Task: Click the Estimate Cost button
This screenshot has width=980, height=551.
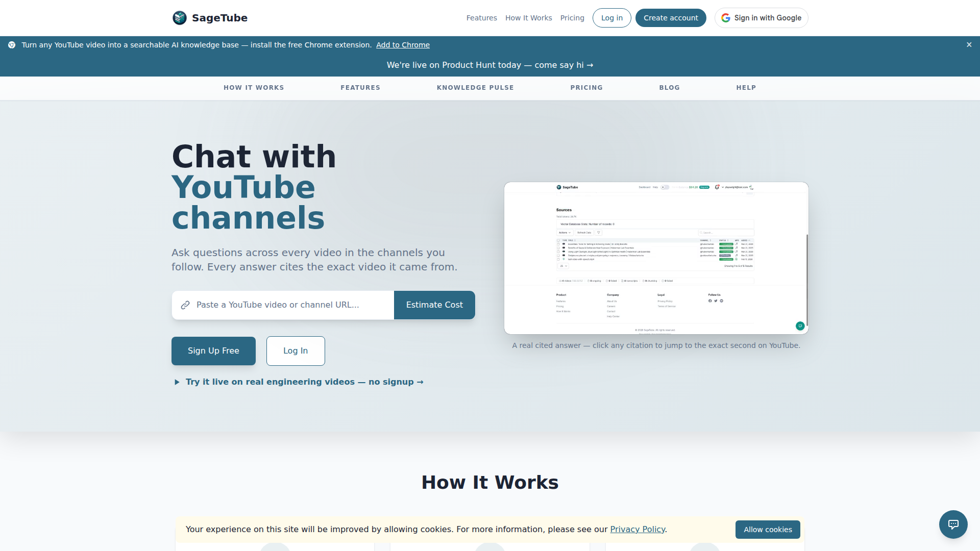Action: point(434,305)
